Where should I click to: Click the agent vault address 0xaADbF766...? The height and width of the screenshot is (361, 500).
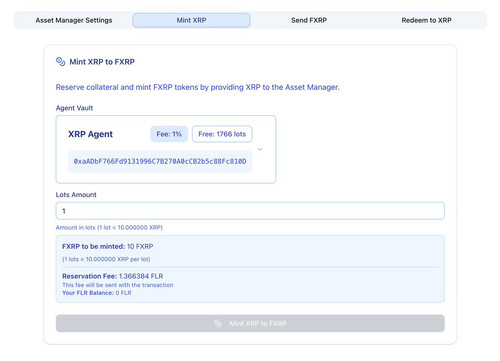160,161
